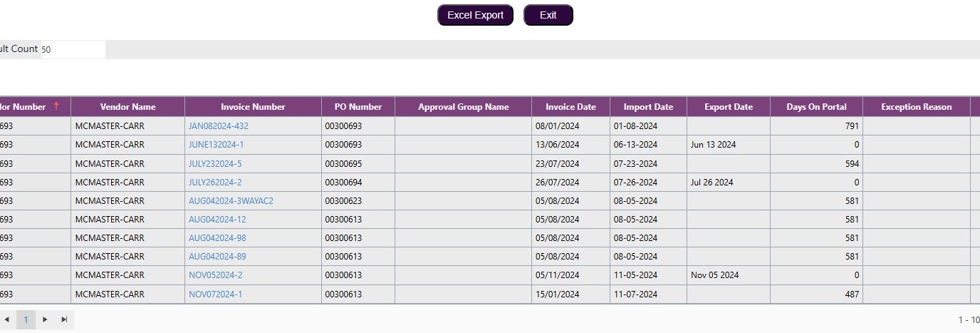Sort by Vendor Name column header

click(127, 107)
